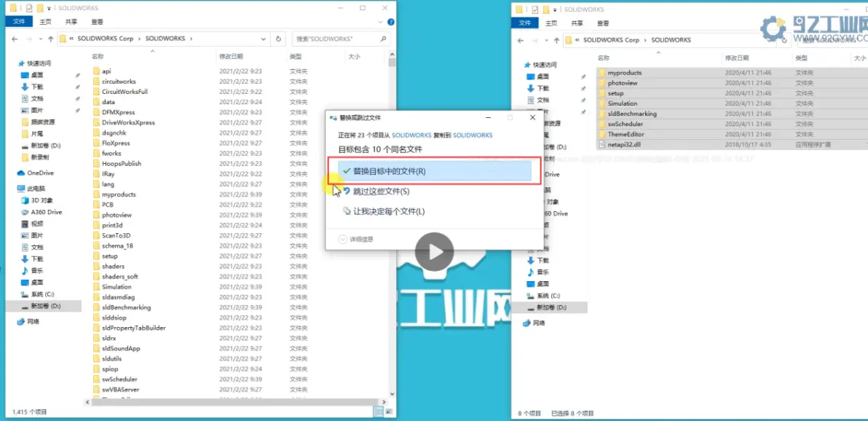Switch to large icons view in left window
Screen dimensions: 868x421
click(390, 412)
